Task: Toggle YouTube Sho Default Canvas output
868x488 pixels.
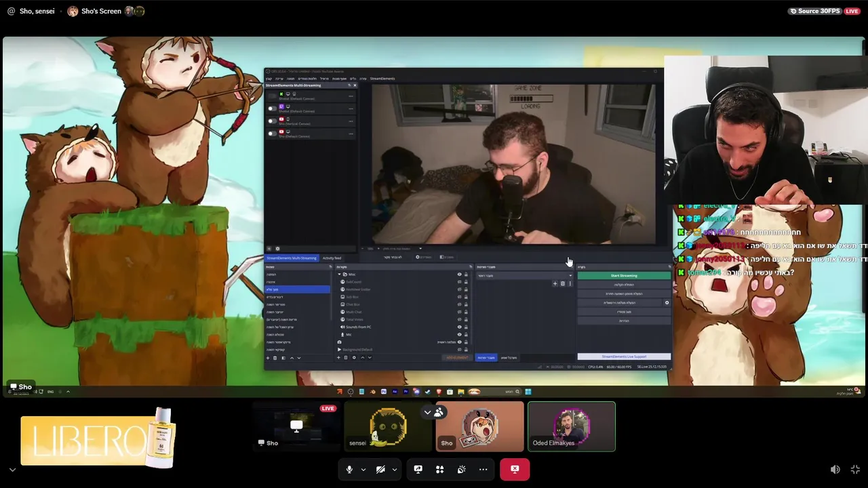Action: coord(273,134)
